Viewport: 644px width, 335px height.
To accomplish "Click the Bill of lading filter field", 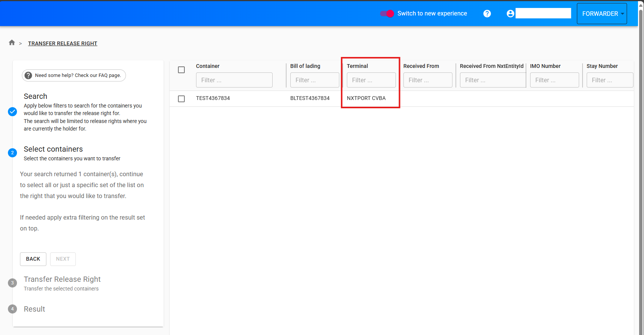I will pyautogui.click(x=314, y=80).
